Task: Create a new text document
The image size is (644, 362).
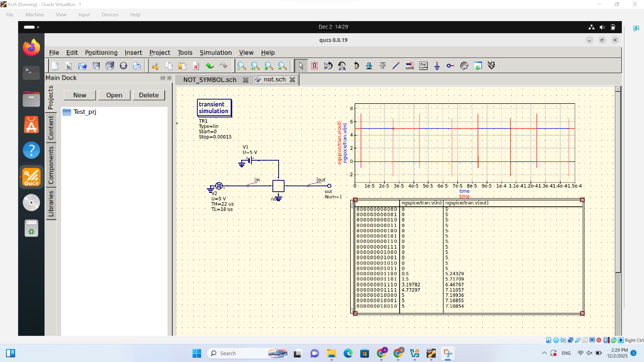Action: click(x=68, y=66)
